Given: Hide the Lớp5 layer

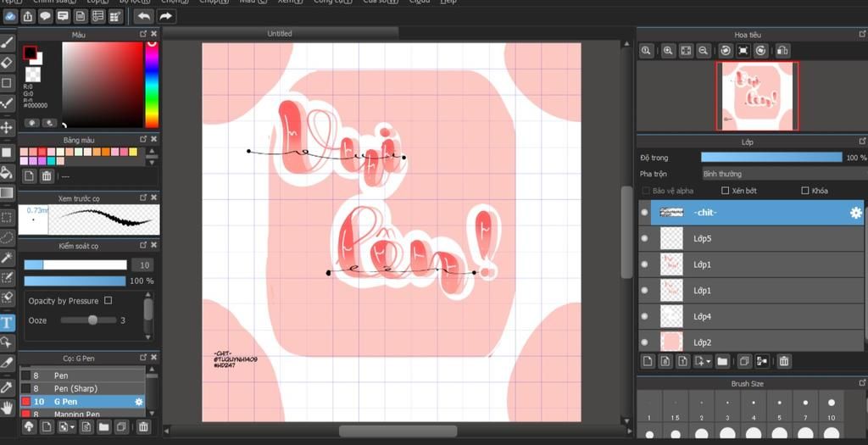Looking at the screenshot, I should 644,238.
